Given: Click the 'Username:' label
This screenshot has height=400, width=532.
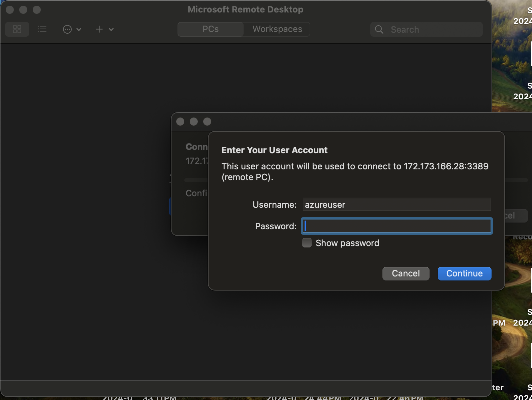Looking at the screenshot, I should point(275,205).
